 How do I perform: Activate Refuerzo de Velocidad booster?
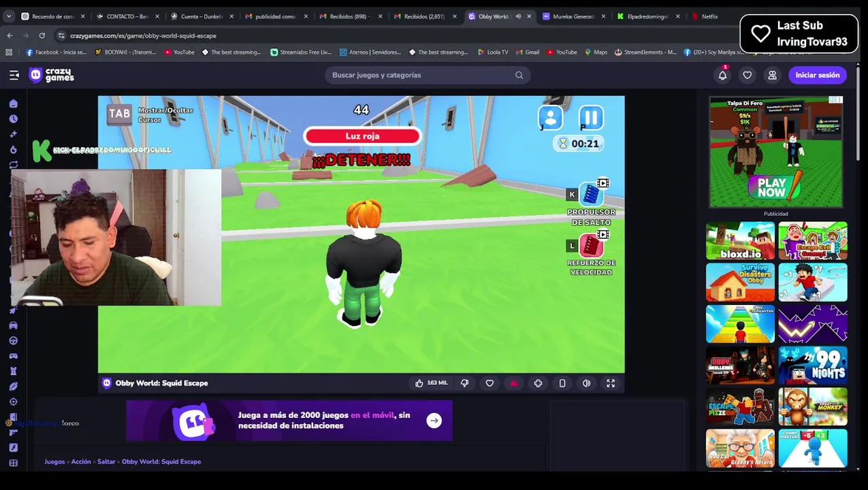pyautogui.click(x=591, y=246)
